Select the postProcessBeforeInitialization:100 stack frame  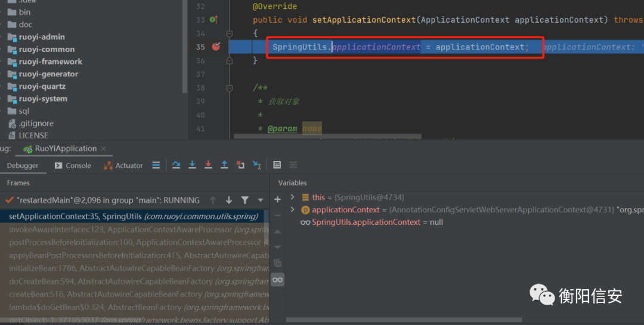tap(134, 242)
